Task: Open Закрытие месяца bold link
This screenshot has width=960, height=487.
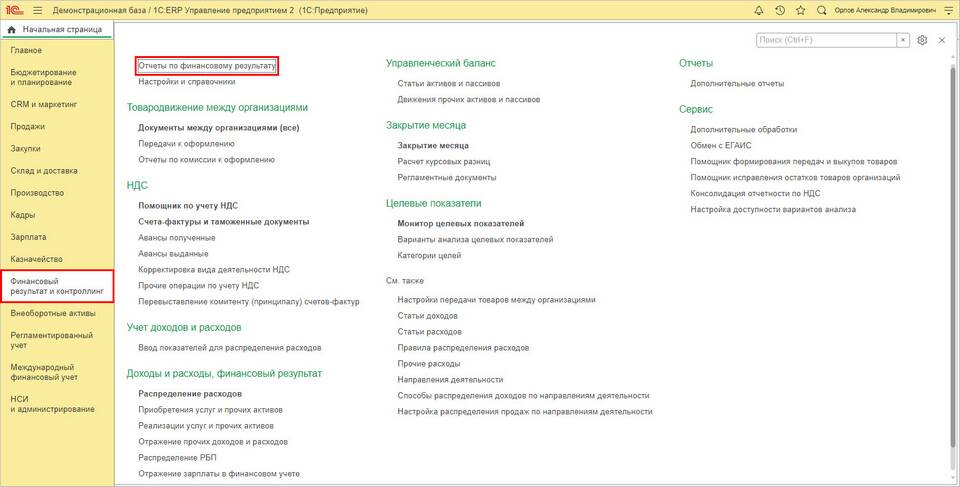Action: pos(433,146)
